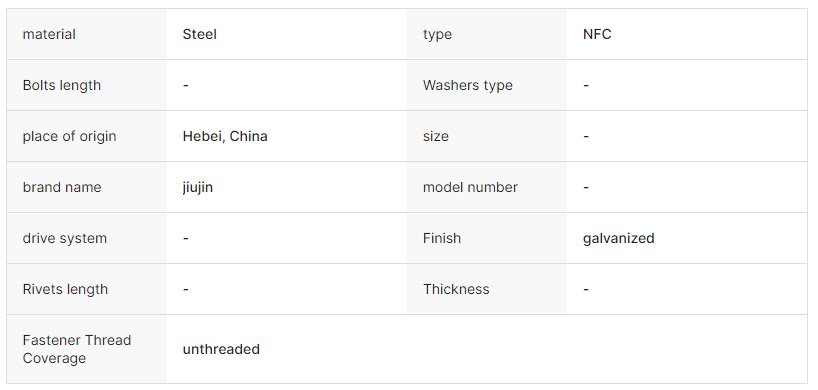Click the 'drive system' label
Screen dimensions: 818x390
tap(65, 239)
